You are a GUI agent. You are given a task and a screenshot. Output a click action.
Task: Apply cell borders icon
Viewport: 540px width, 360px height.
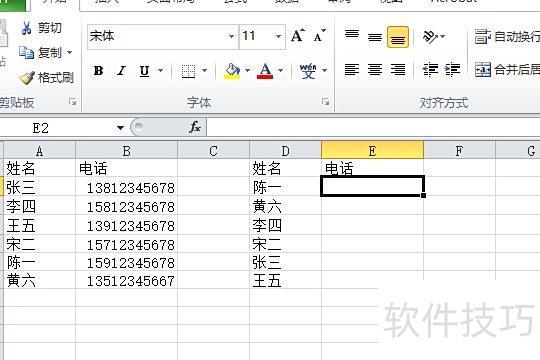click(188, 71)
